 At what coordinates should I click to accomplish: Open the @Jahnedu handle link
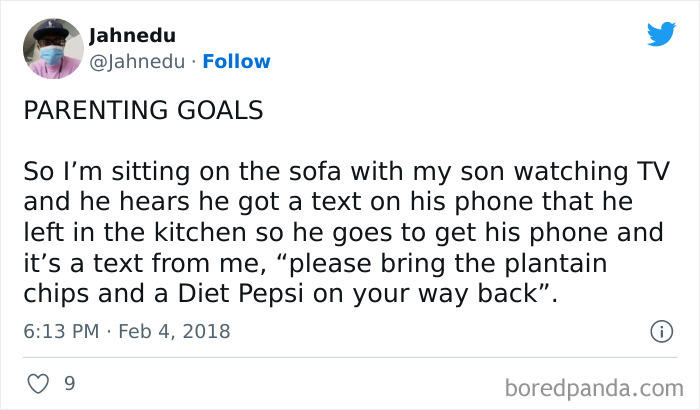(137, 62)
